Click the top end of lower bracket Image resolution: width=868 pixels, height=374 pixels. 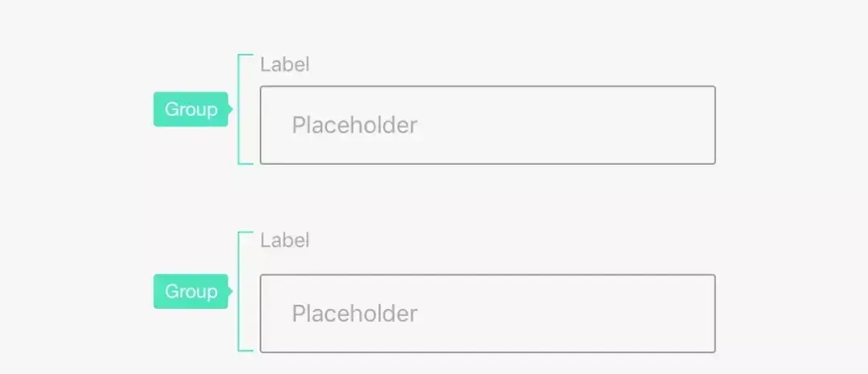tap(245, 233)
